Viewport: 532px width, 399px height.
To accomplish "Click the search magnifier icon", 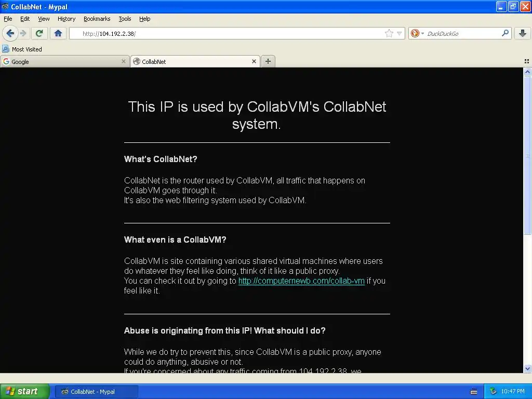I will pyautogui.click(x=505, y=33).
